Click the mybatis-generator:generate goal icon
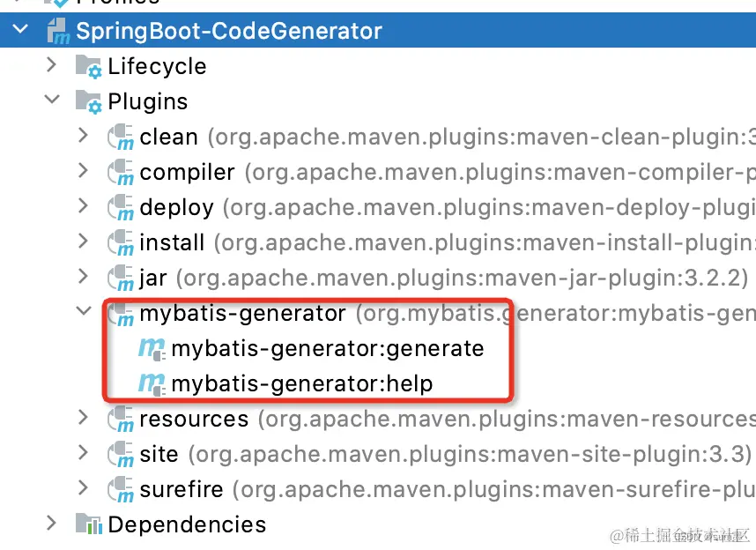The image size is (756, 550). tap(152, 348)
